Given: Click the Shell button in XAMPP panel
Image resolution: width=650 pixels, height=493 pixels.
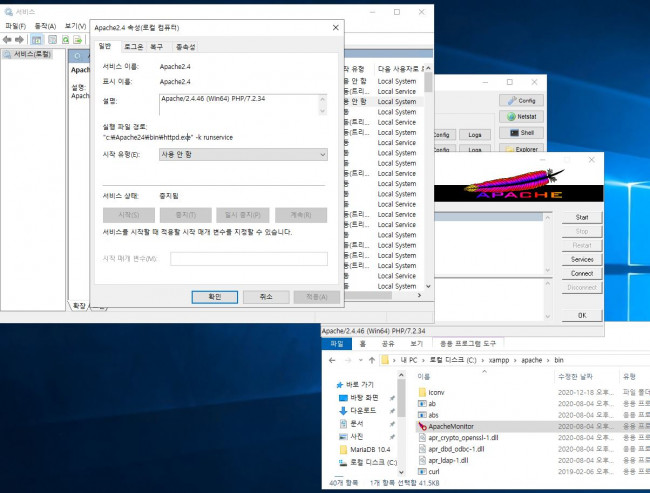Looking at the screenshot, I should (521, 133).
